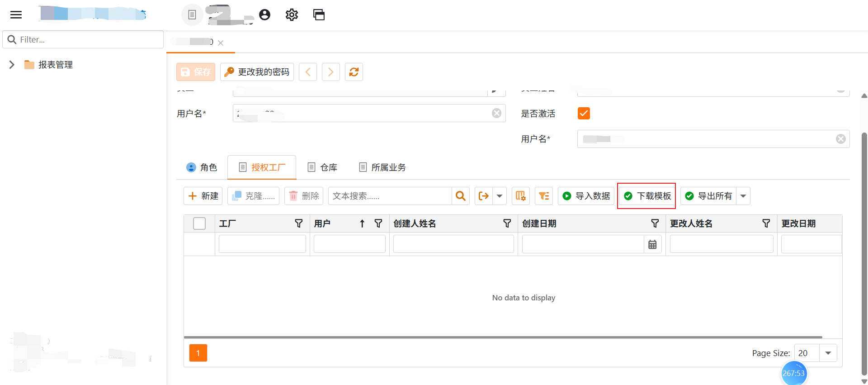The height and width of the screenshot is (385, 868).
Task: Click the orange search magnifier icon
Action: 461,196
